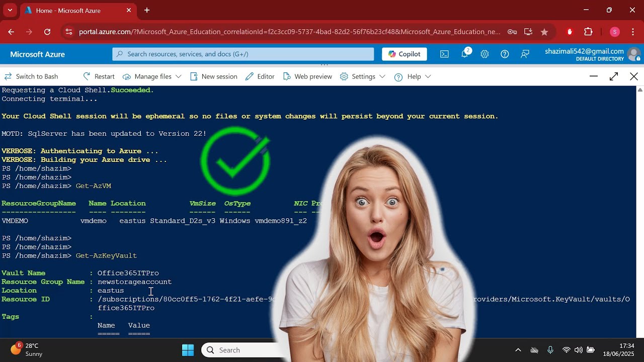
Task: Close the Cloud Shell pane
Action: (x=634, y=76)
